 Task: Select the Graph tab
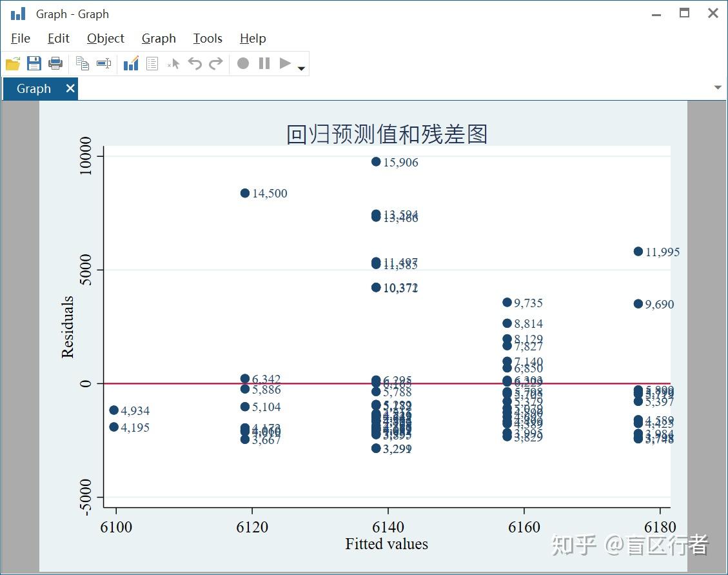click(x=32, y=88)
